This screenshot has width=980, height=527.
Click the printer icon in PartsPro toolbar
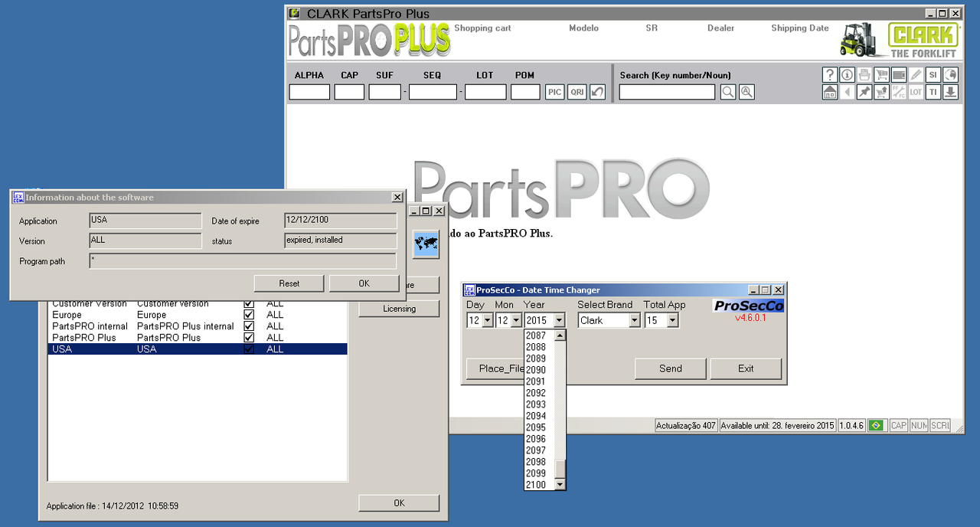(864, 75)
